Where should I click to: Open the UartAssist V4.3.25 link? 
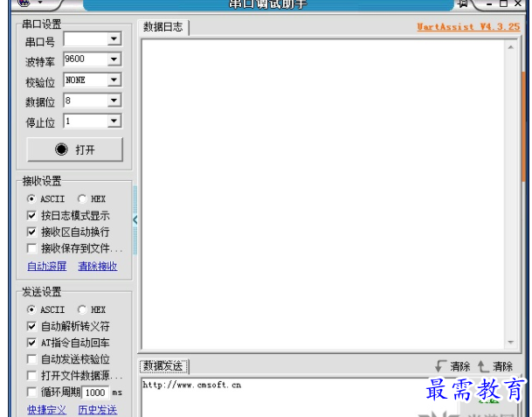(468, 26)
